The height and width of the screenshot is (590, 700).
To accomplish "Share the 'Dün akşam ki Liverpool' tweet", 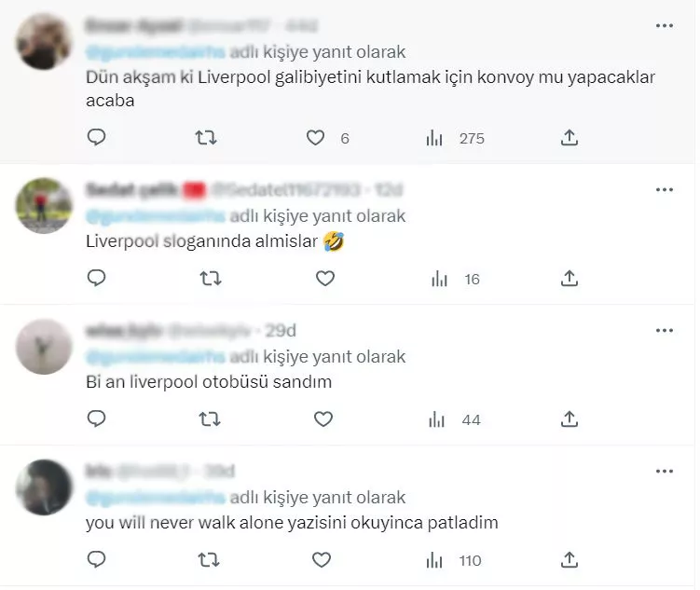I will pos(570,137).
